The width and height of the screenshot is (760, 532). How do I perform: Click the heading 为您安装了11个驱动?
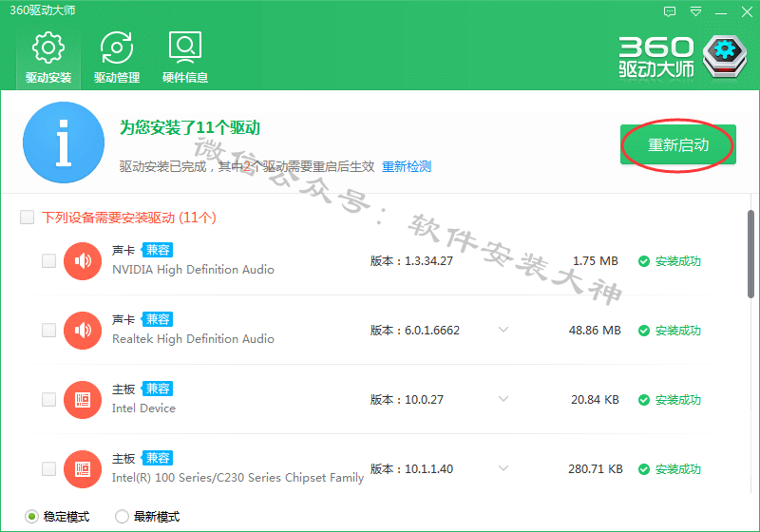click(190, 127)
